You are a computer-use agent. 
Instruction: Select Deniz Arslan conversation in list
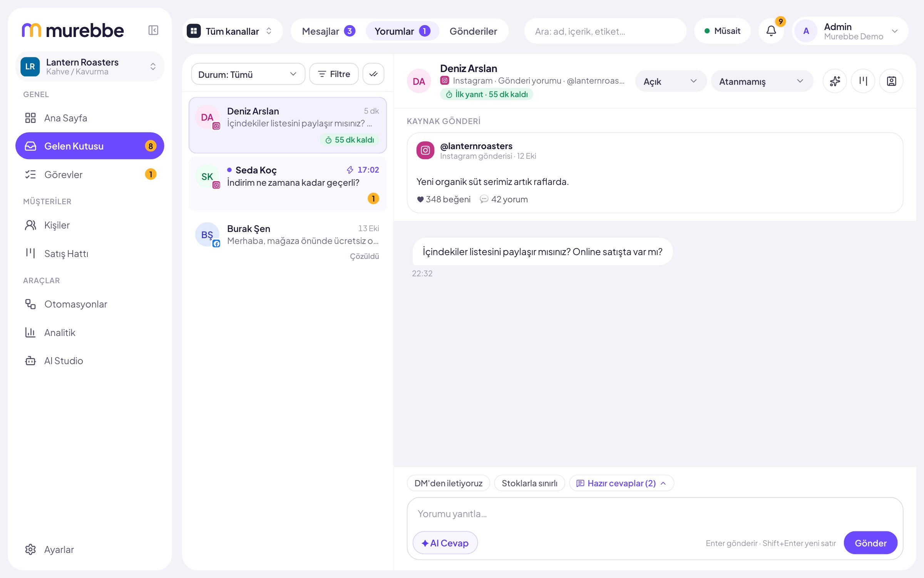point(288,125)
